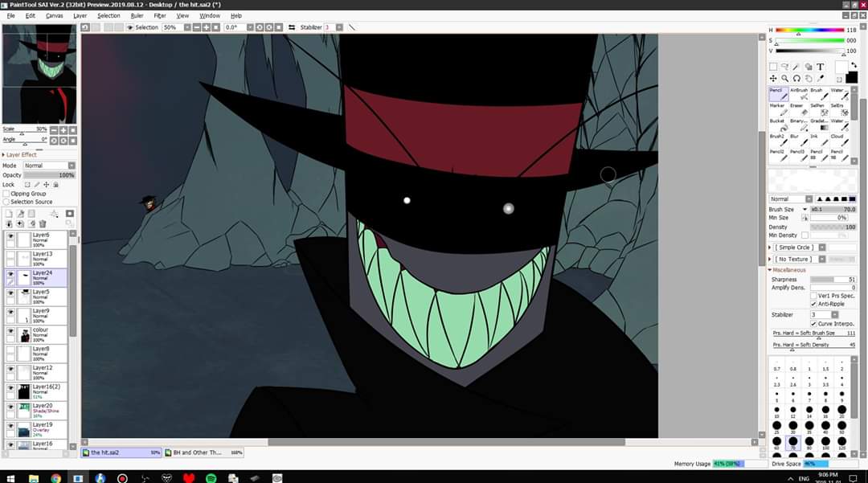The width and height of the screenshot is (868, 483).
Task: Swap foreground and background colors
Action: [x=854, y=65]
